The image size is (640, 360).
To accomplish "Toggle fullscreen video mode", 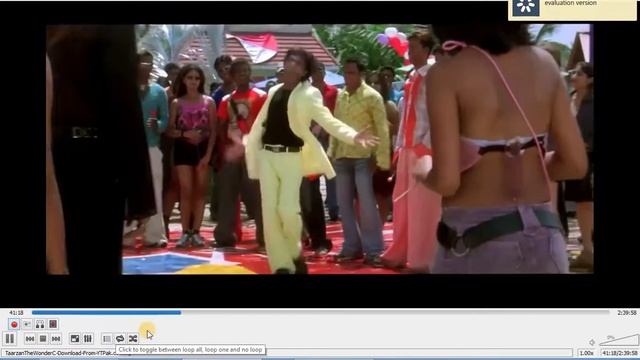I will (75, 338).
